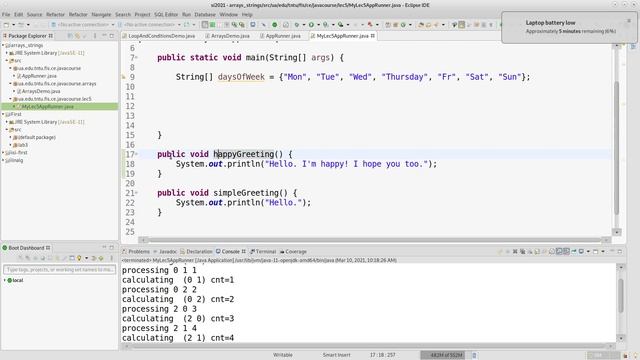Expand the local node in Boot Dashboard
This screenshot has width=640, height=360.
pyautogui.click(x=5, y=280)
